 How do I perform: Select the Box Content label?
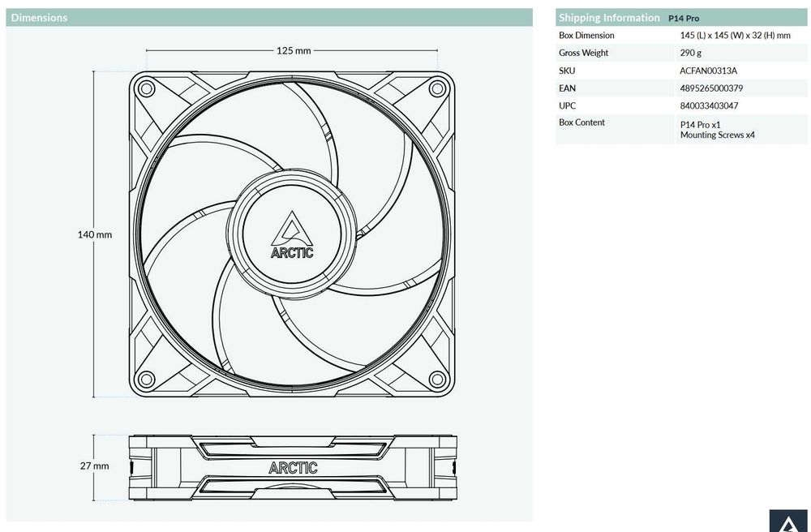pyautogui.click(x=581, y=122)
